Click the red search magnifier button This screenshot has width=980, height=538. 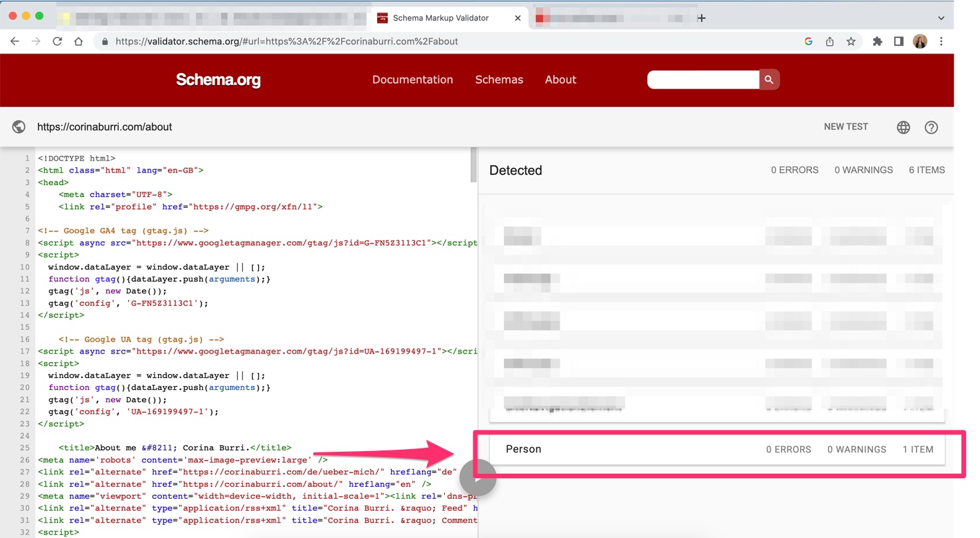(x=769, y=80)
